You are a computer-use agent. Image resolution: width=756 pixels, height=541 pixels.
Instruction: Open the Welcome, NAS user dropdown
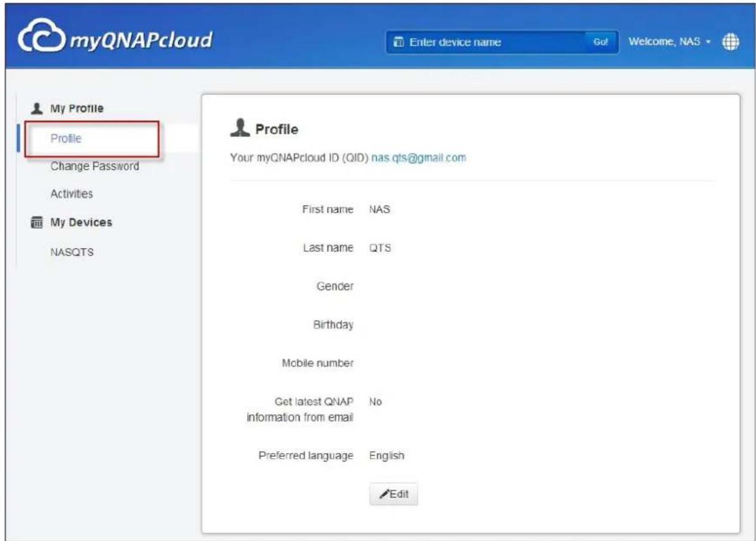(x=669, y=41)
